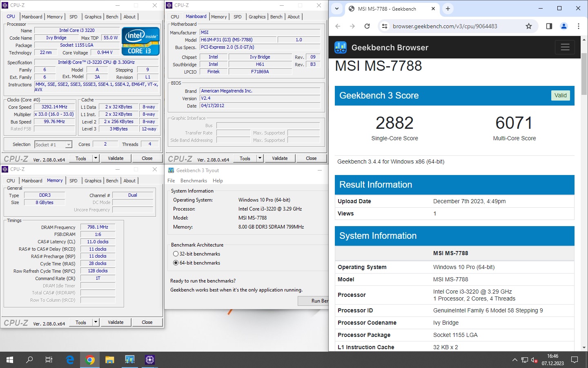Open the Geekbench app on the taskbar
Image resolution: width=588 pixels, height=368 pixels.
[x=130, y=360]
